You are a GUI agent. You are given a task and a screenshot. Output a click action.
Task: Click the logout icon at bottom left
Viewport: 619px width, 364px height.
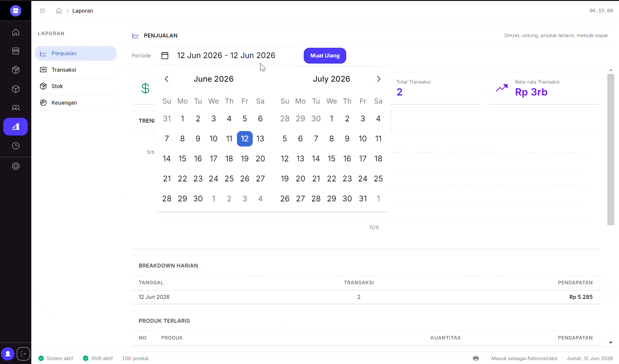[23, 354]
